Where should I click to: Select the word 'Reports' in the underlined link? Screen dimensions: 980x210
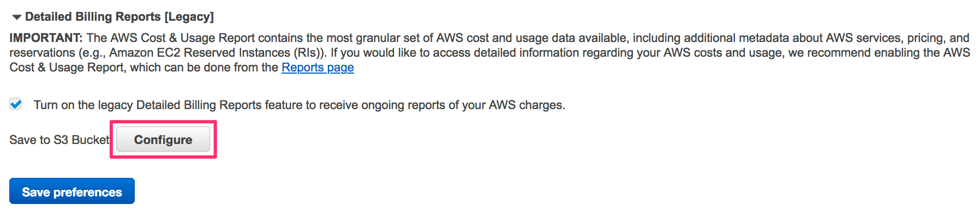click(x=303, y=68)
